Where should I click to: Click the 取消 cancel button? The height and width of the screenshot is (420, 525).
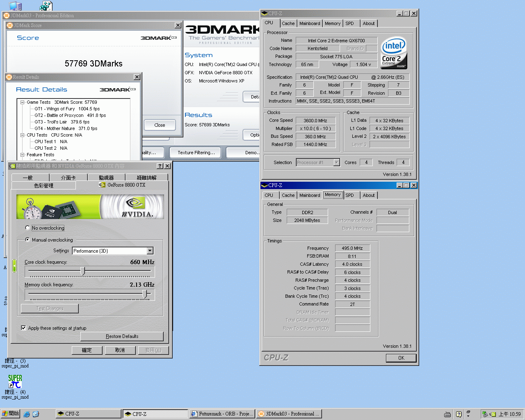click(120, 350)
